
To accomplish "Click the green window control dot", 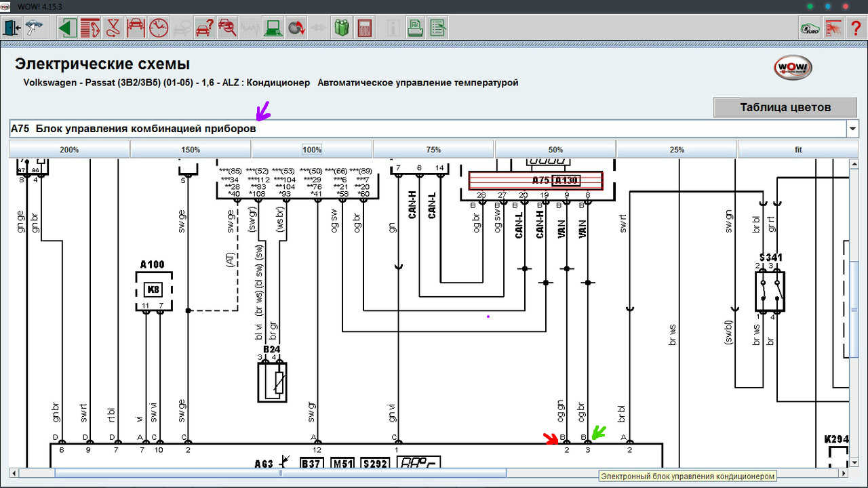I will (x=810, y=5).
